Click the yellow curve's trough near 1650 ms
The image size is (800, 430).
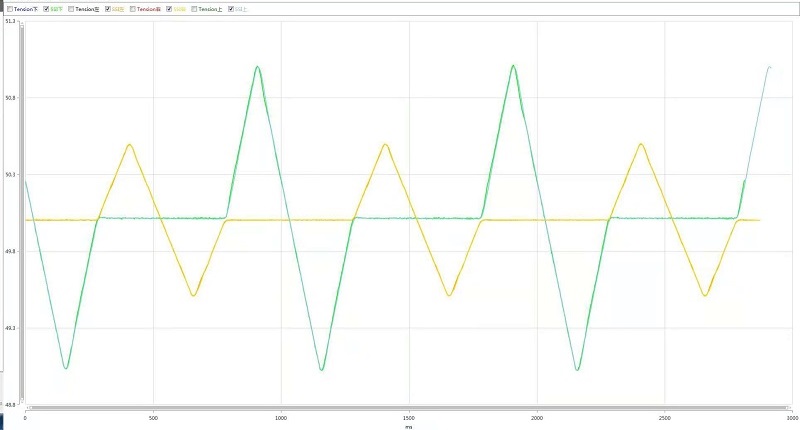(449, 295)
